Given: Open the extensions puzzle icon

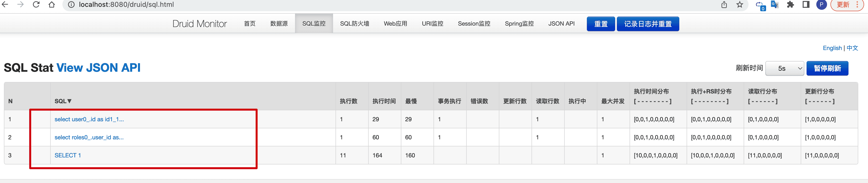Looking at the screenshot, I should (x=790, y=5).
